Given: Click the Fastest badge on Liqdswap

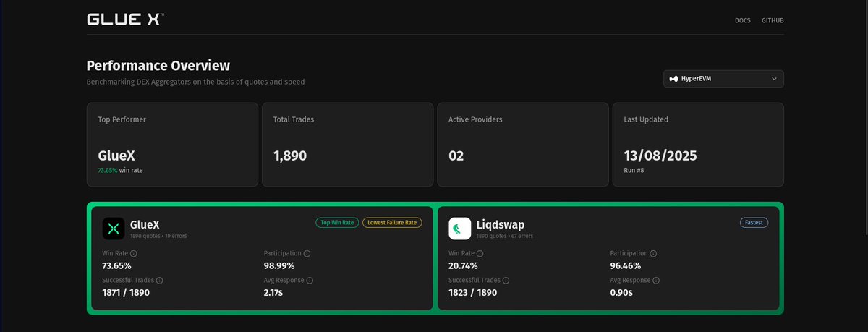Looking at the screenshot, I should click(x=754, y=223).
